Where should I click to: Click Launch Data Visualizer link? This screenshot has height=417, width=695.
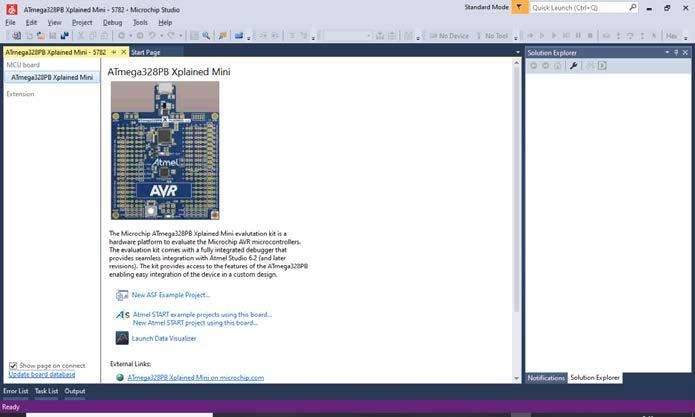164,339
